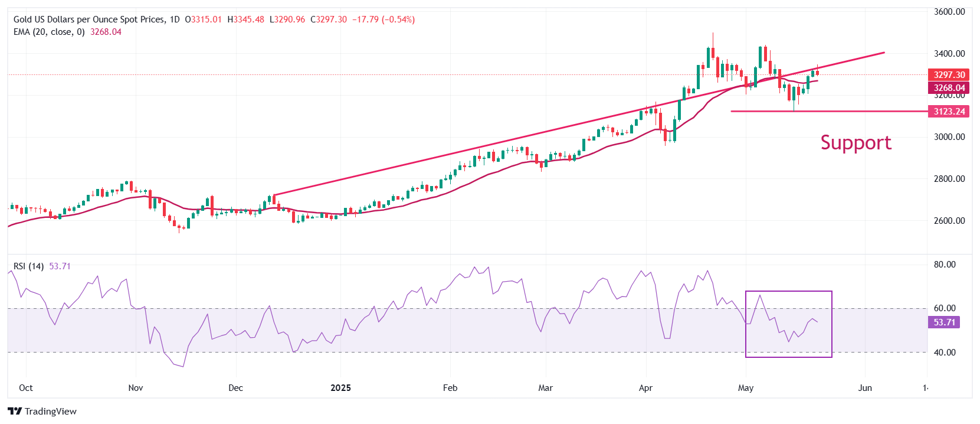Click the 3600.00 price scale label
Viewport: 980px width, 424px height.
(x=949, y=12)
